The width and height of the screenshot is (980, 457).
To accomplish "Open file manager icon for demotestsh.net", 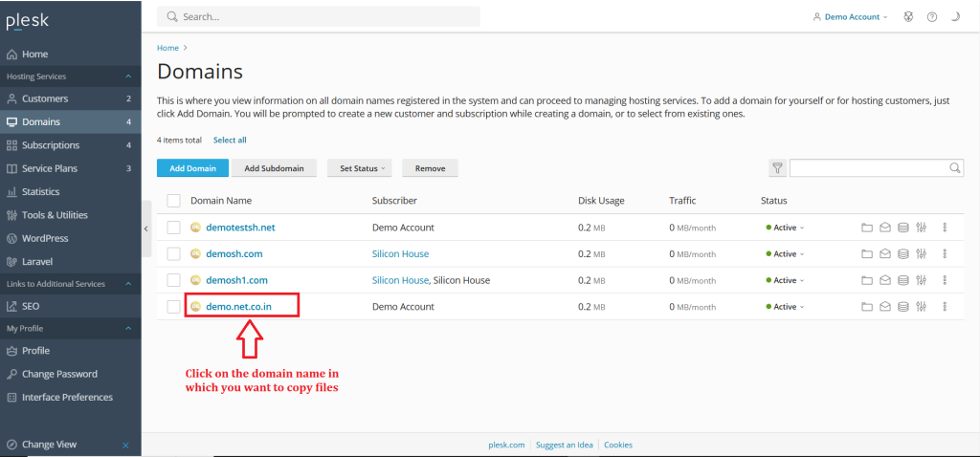I will coord(867,228).
